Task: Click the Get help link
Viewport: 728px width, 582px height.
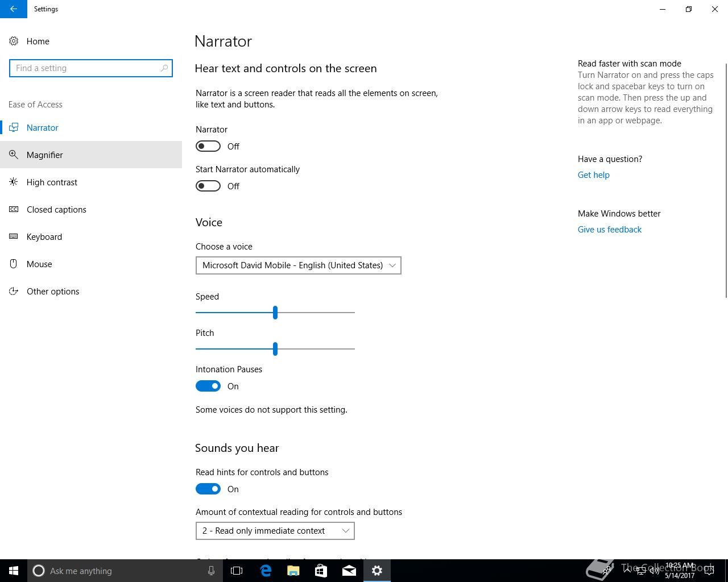Action: pos(594,175)
